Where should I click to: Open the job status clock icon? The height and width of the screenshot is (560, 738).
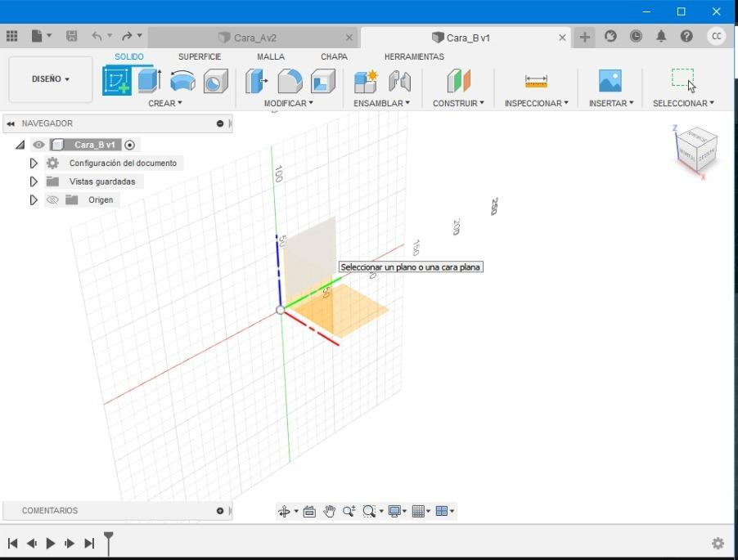[636, 36]
